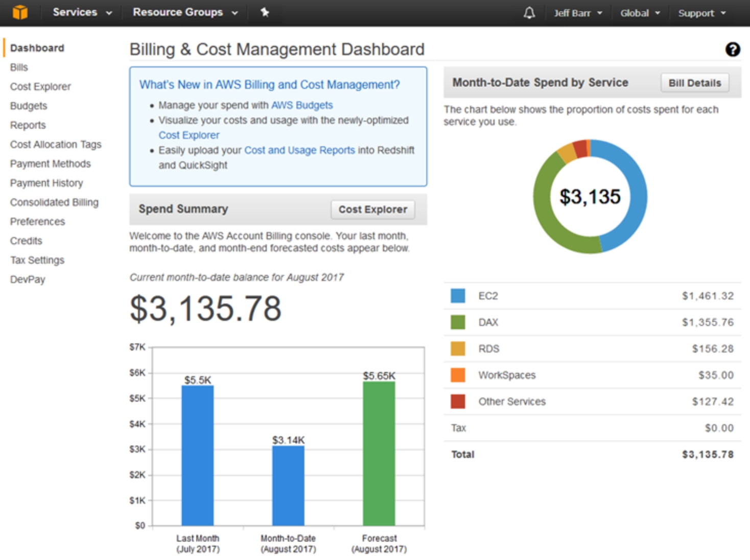Click the Last Month July 2017 bar

198,455
